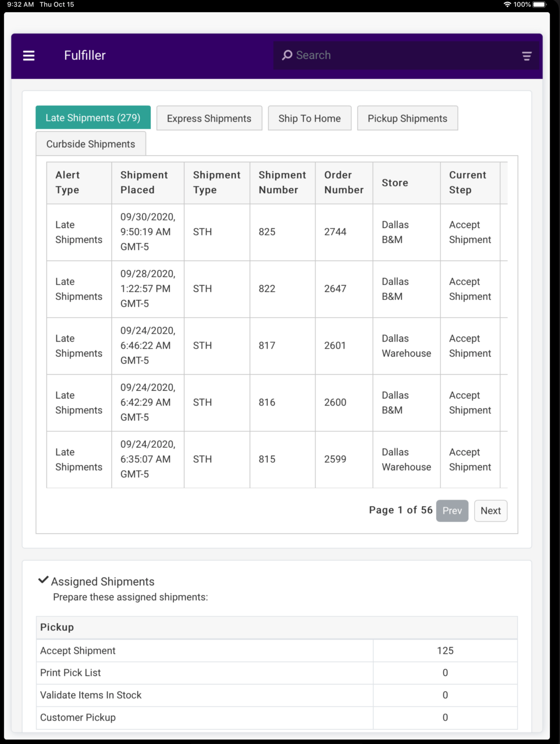Click order number 2600
The image size is (560, 744).
point(335,402)
